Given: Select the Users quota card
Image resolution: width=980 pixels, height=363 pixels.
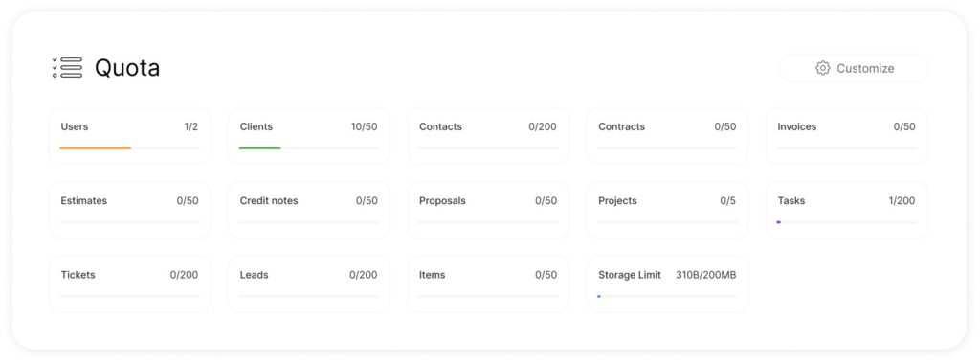Looking at the screenshot, I should [130, 136].
